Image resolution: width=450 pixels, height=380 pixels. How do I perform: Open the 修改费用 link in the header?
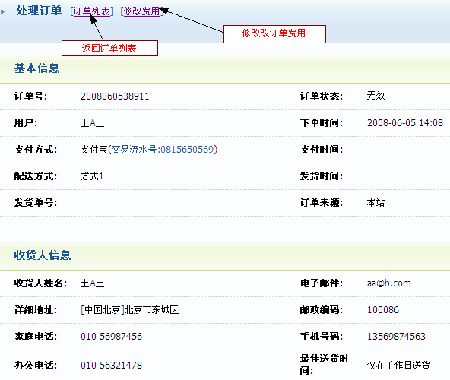tap(142, 11)
